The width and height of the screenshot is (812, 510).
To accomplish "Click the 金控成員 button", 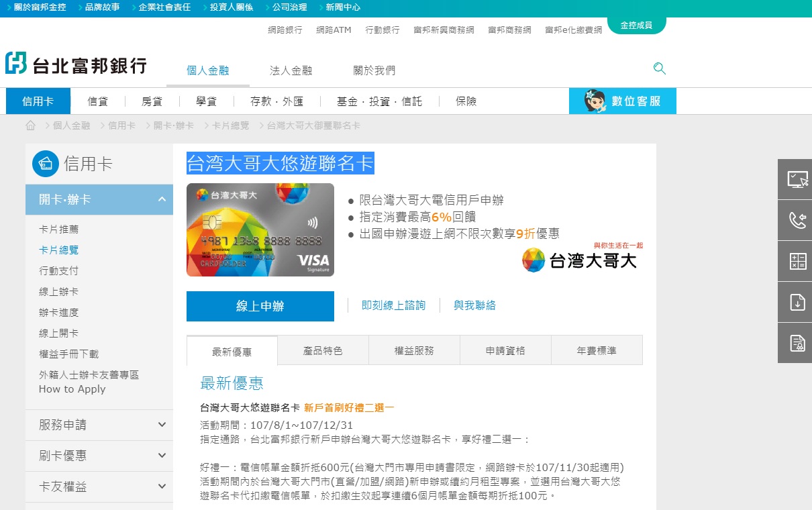I will (x=636, y=25).
